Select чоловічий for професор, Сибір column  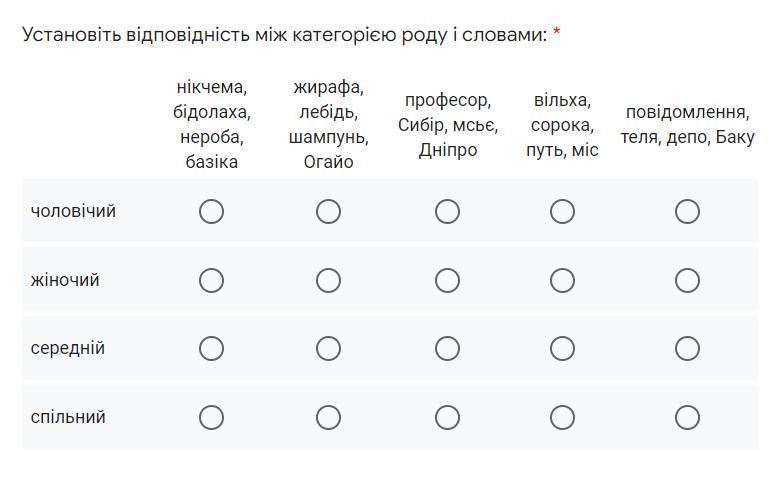pyautogui.click(x=447, y=212)
